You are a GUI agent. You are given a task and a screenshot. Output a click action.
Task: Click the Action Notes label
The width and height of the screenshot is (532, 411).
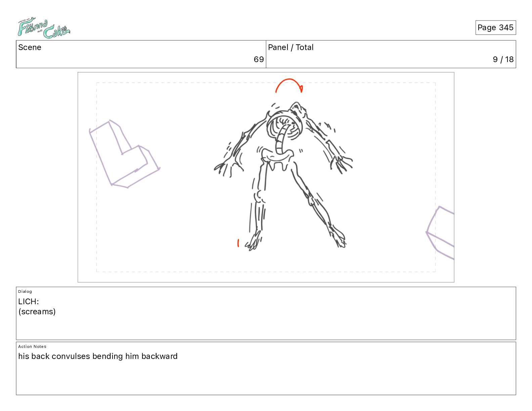32,347
